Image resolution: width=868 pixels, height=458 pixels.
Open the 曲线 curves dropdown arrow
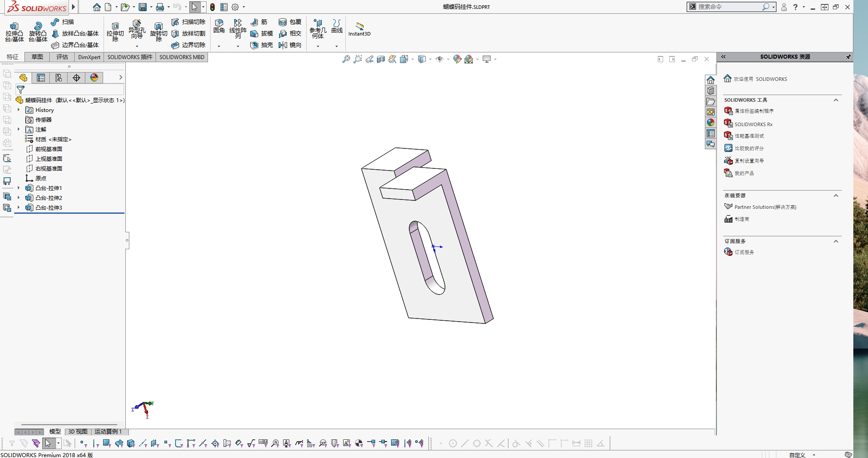pos(336,46)
